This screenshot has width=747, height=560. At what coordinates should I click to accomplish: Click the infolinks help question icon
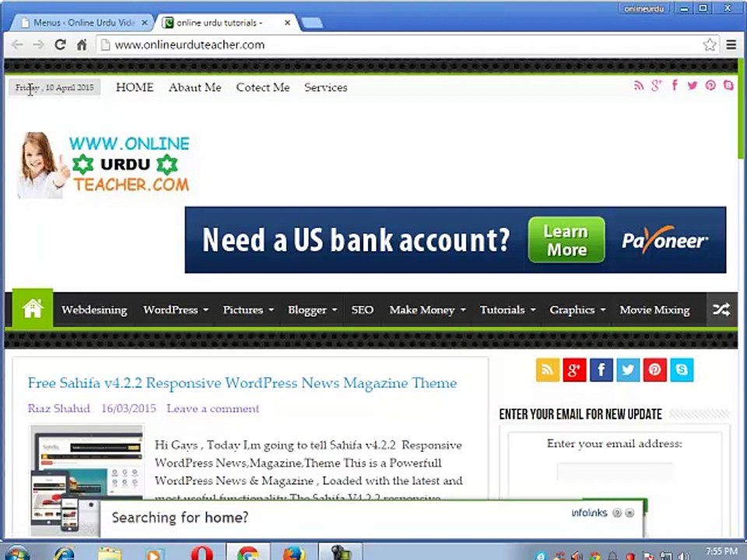[x=617, y=513]
